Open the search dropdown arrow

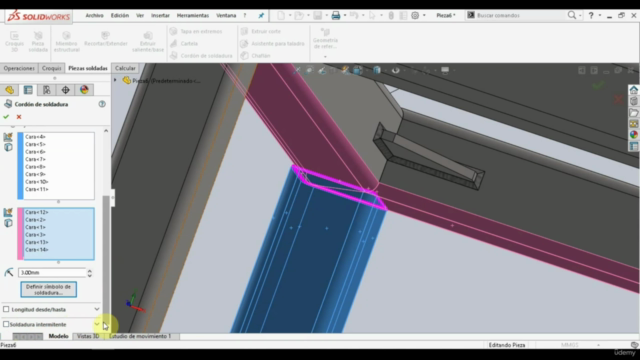tap(580, 16)
